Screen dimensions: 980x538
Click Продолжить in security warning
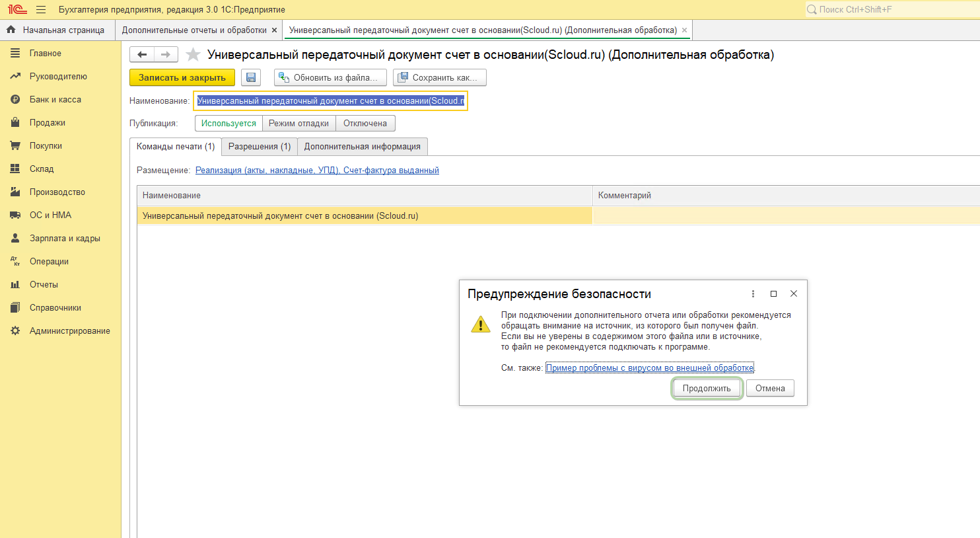(x=707, y=389)
